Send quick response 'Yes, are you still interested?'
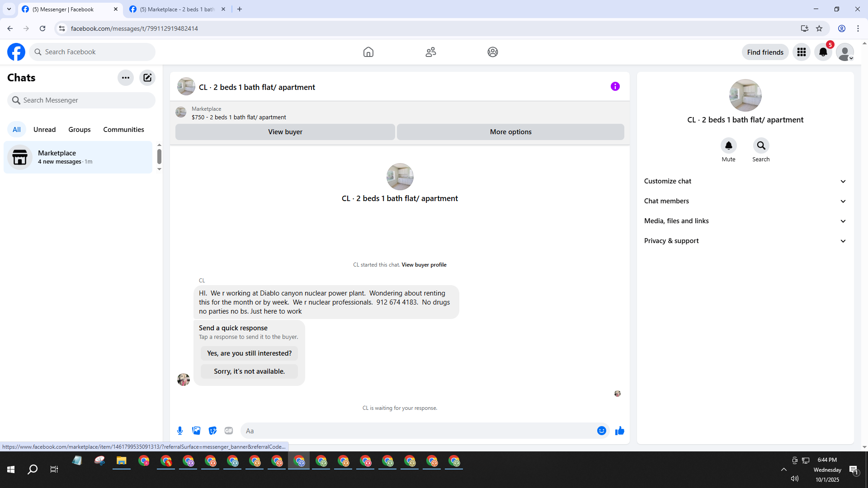868x488 pixels. pyautogui.click(x=250, y=353)
